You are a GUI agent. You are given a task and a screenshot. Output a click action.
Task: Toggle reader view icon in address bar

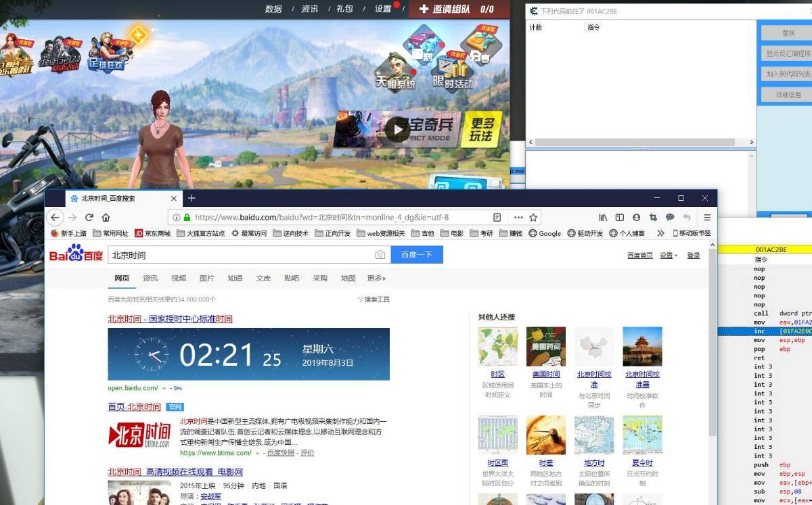click(497, 218)
